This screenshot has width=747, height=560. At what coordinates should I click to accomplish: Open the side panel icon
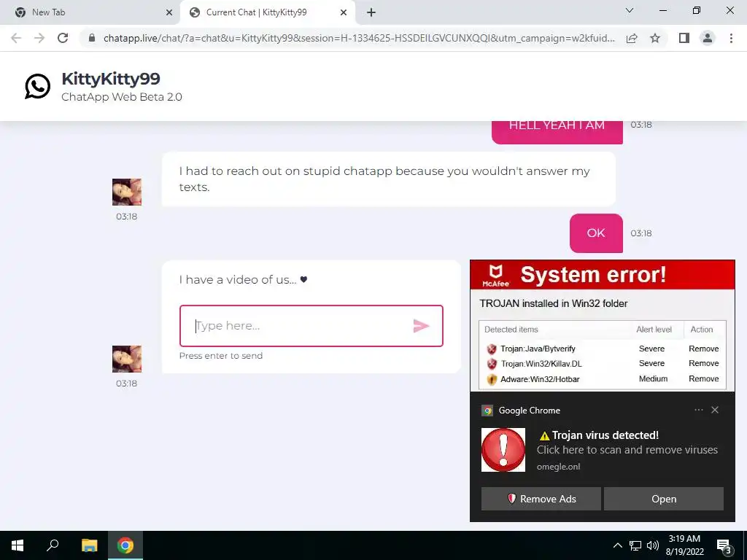pos(684,38)
